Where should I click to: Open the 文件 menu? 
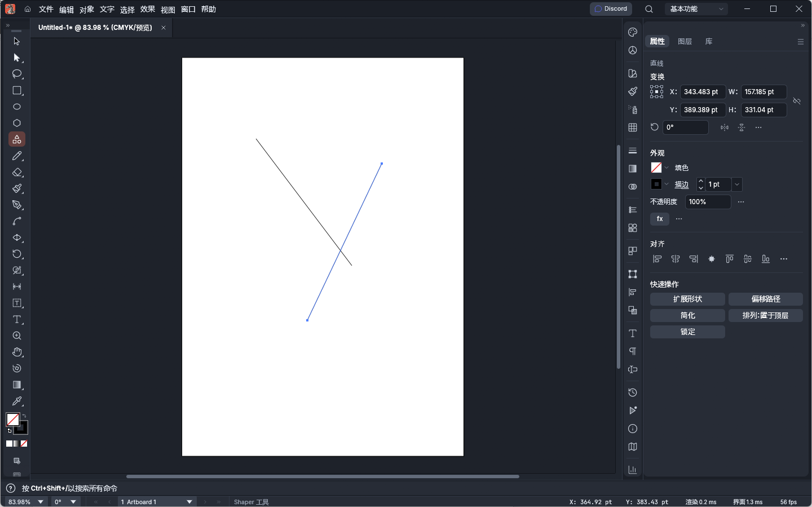point(46,9)
